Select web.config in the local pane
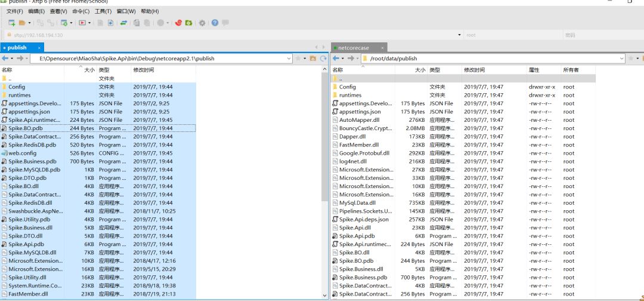Viewport: 644px width, 301px height. pos(22,153)
